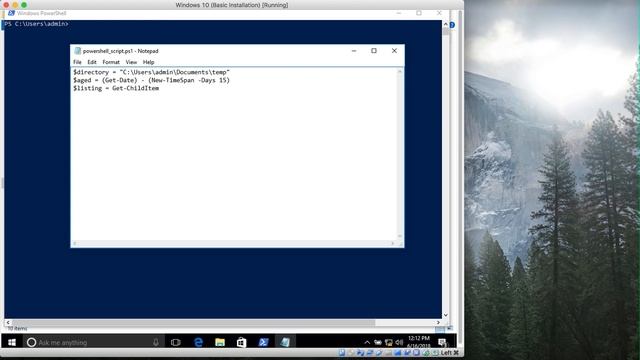The height and width of the screenshot is (360, 640).
Task: Click the PowerShell title bar icon
Action: point(11,13)
